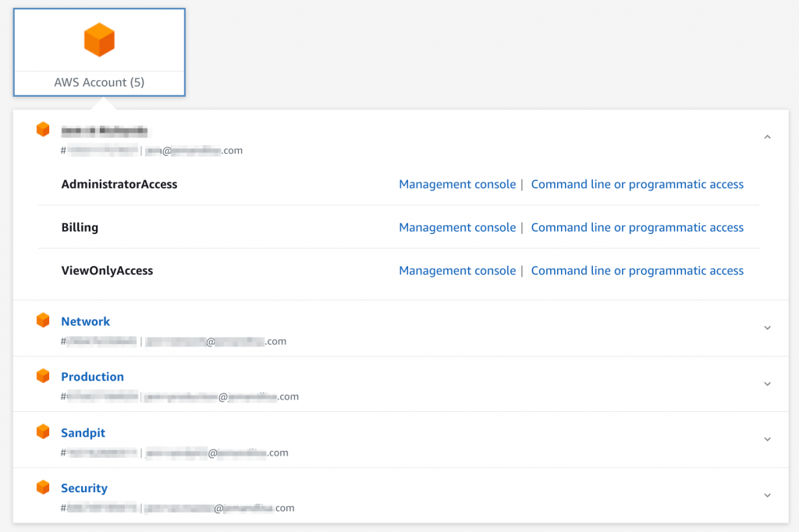Select the AdministratorAccess role name
Image resolution: width=799 pixels, height=532 pixels.
tap(119, 184)
